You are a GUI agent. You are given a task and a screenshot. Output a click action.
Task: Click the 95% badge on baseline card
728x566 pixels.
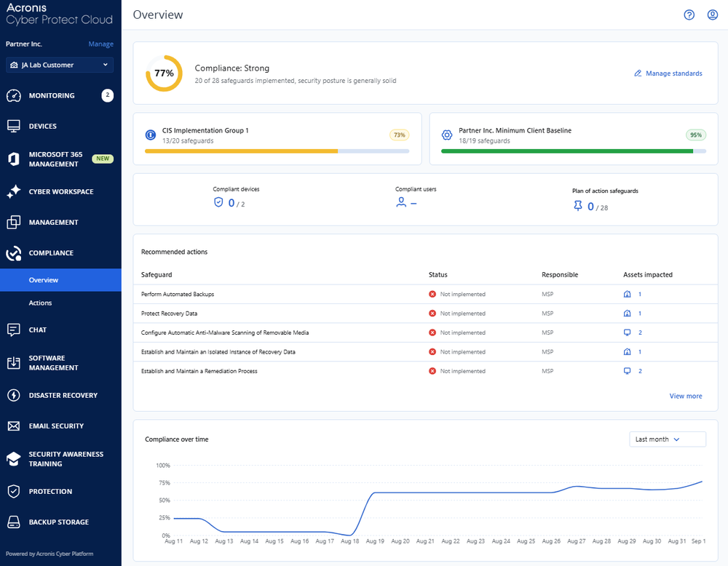click(695, 135)
